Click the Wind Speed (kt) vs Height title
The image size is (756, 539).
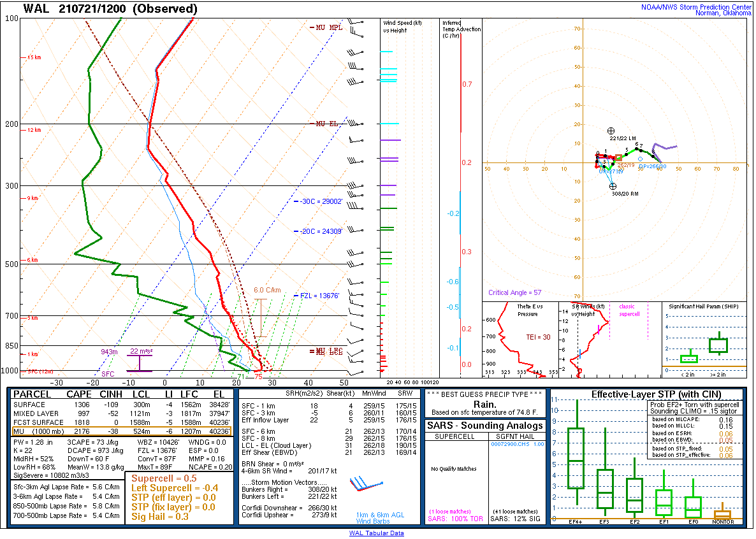coord(402,27)
